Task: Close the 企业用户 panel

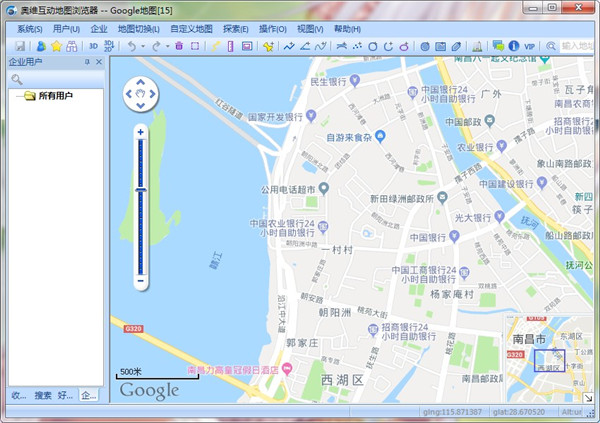Action: [x=99, y=62]
